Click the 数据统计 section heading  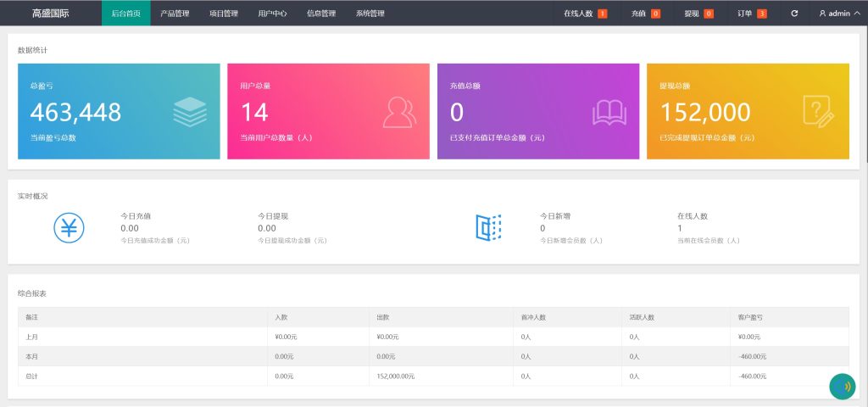33,50
